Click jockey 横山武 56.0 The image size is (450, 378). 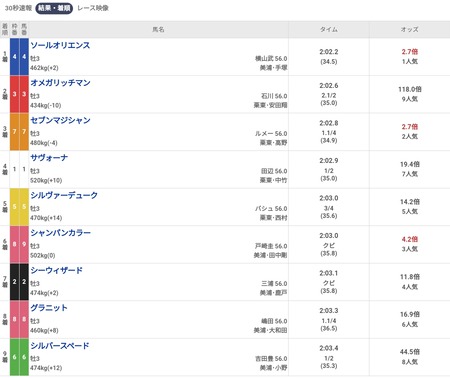(271, 59)
